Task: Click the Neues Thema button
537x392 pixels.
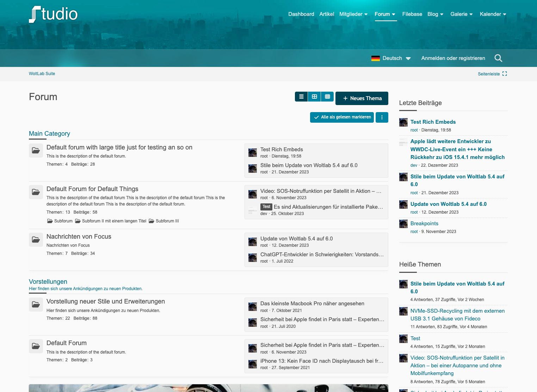Action: (x=362, y=98)
